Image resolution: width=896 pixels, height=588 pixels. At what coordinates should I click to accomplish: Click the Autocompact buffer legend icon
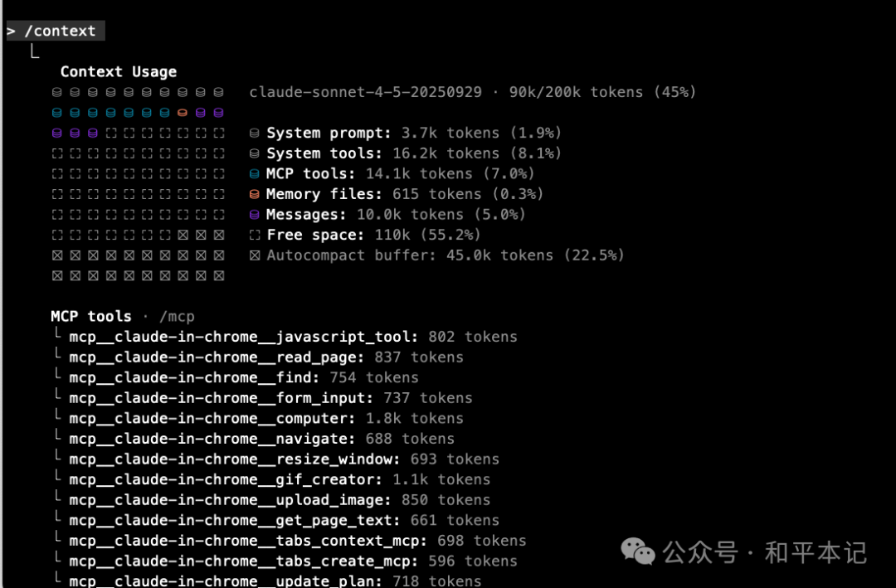[x=255, y=255]
